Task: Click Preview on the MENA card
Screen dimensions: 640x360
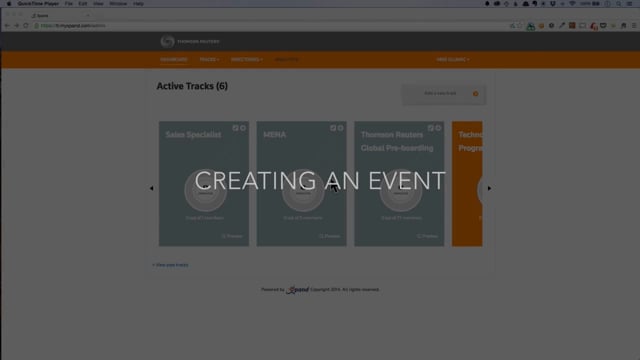Action: pyautogui.click(x=330, y=236)
